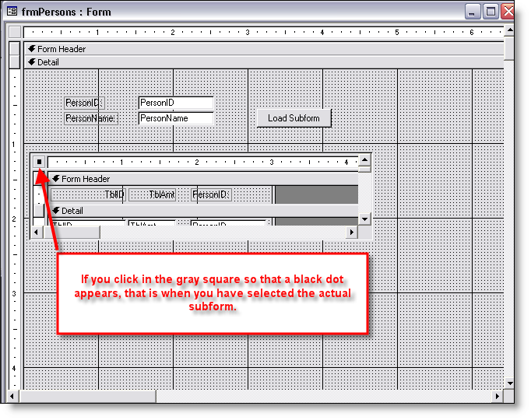The width and height of the screenshot is (531, 420).
Task: Click main window scrollbar down arrow
Action: tap(508, 383)
